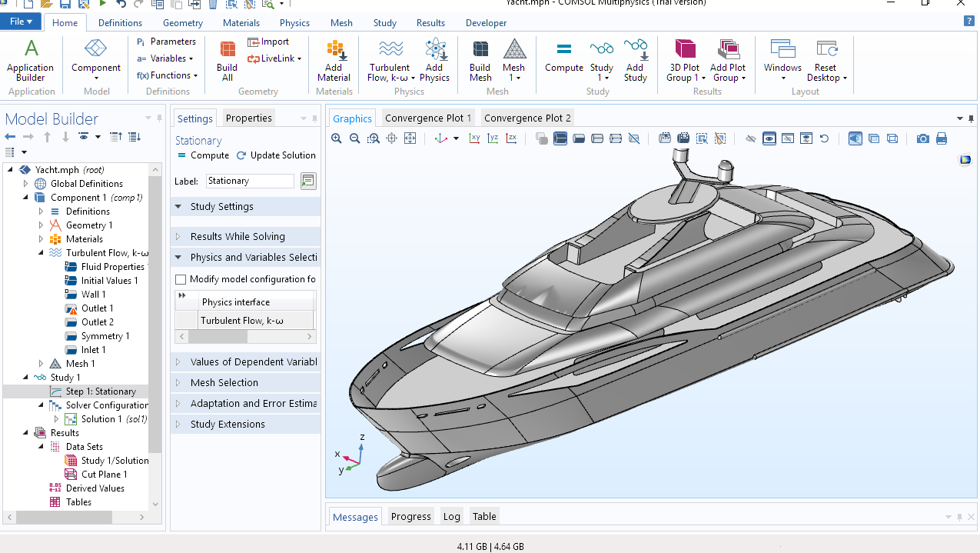Screen dimensions: 980x553
Task: Enable Modify model configuration checkbox
Action: tap(181, 279)
